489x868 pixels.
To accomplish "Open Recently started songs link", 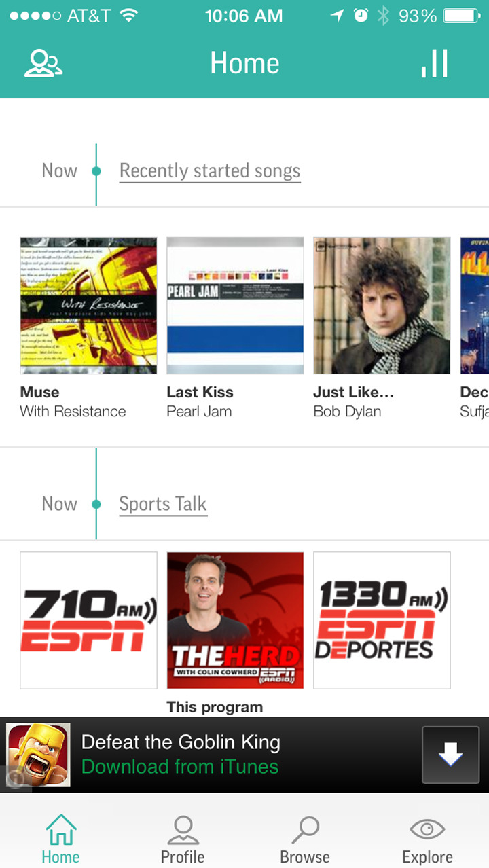I will pos(210,171).
